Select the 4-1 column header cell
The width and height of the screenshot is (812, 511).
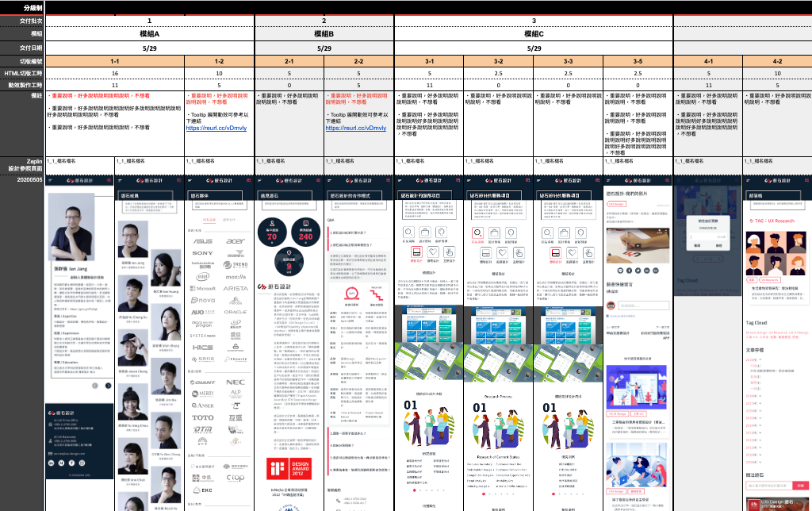(708, 61)
